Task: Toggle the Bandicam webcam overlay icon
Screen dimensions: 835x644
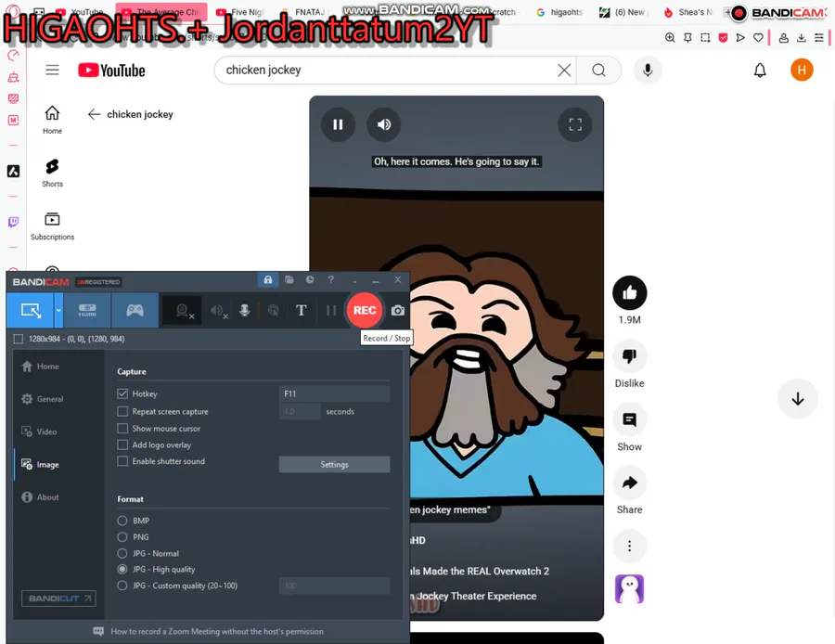Action: [182, 310]
